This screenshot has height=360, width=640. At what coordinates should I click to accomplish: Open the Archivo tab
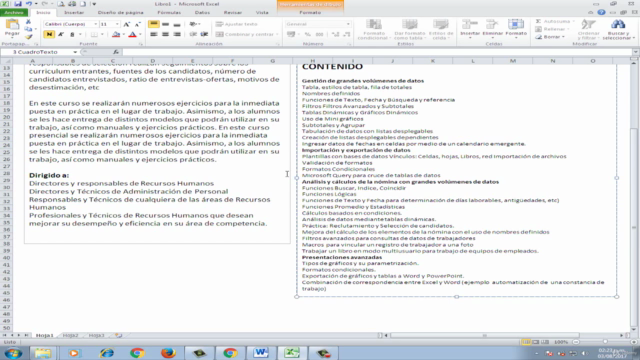point(14,13)
